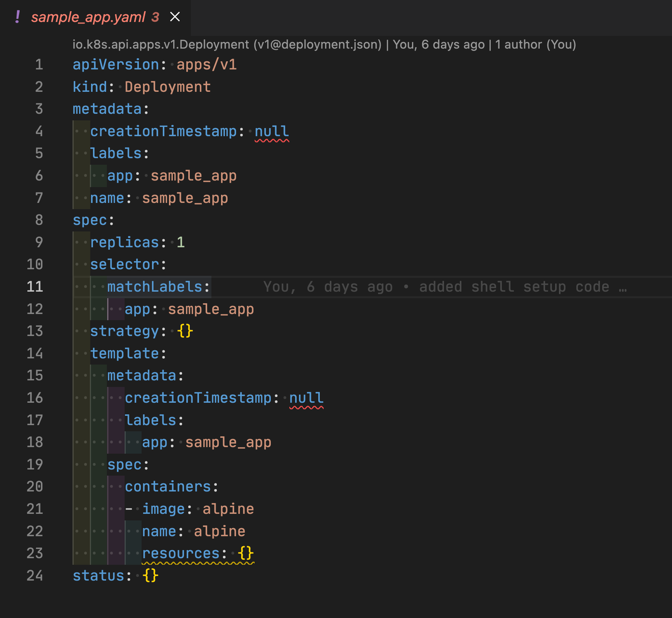Click the kind key on line 2
The height and width of the screenshot is (618, 672).
tap(90, 87)
